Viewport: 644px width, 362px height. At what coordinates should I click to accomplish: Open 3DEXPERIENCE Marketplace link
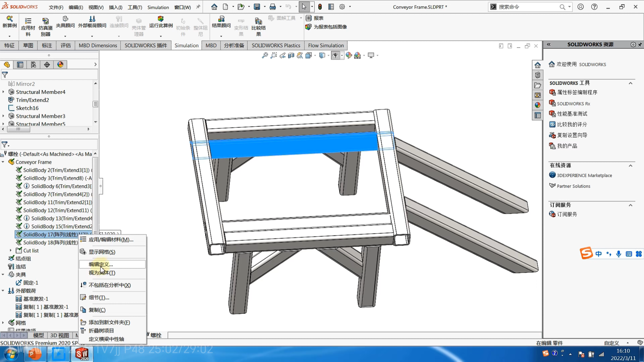pos(584,176)
